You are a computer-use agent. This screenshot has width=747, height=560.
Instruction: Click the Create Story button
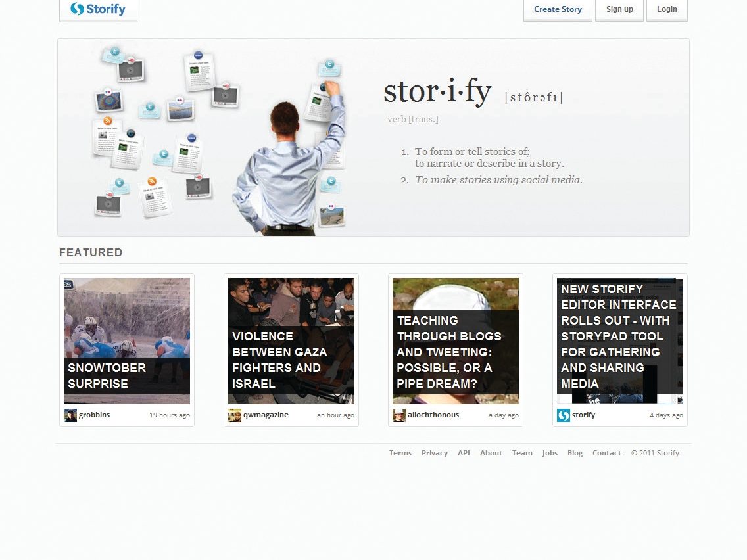[x=558, y=9]
